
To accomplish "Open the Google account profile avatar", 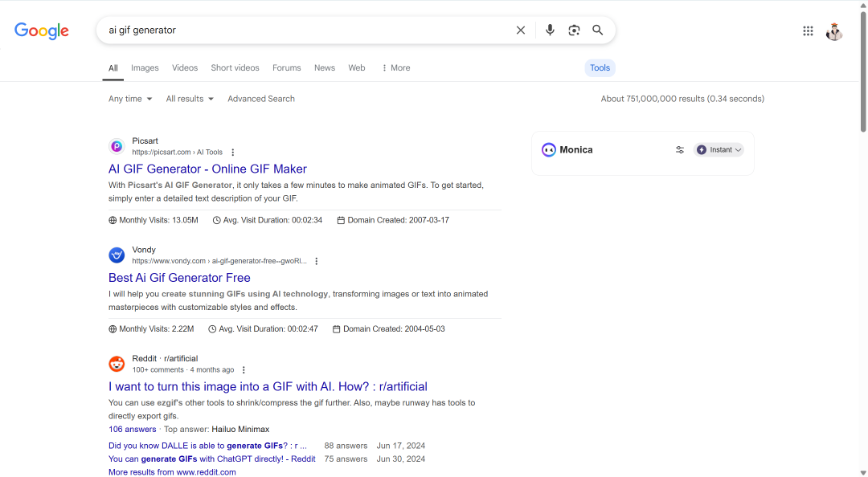I will 833,31.
